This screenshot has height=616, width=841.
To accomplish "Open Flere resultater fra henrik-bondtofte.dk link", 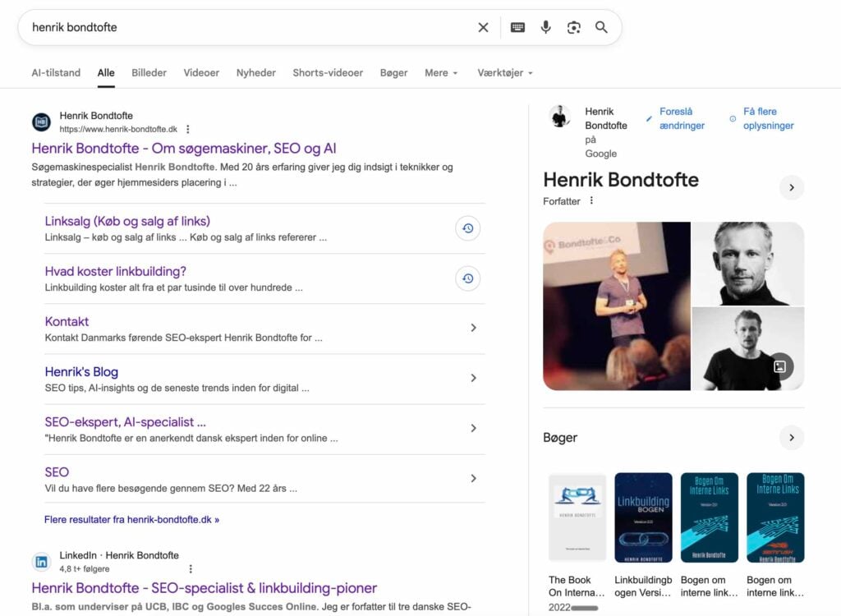I will (131, 519).
